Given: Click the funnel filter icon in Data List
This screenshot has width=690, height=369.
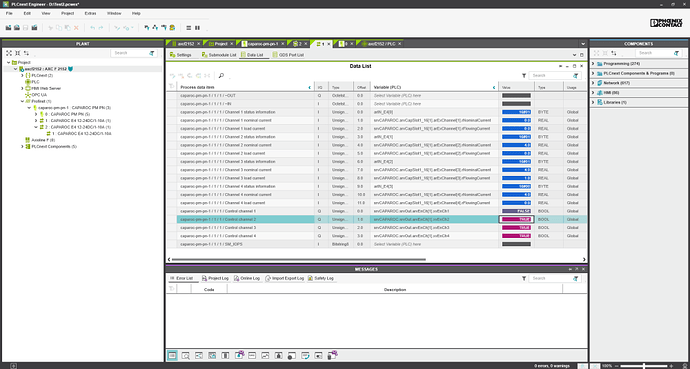Looking at the screenshot, I should click(x=524, y=76).
